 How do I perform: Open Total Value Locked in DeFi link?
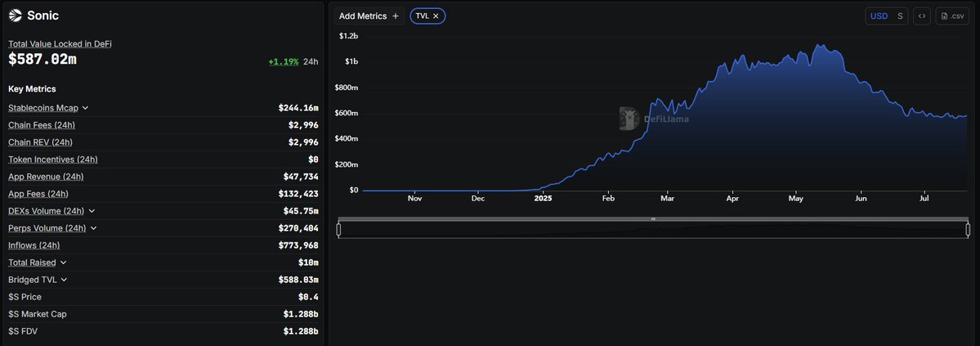pos(60,44)
